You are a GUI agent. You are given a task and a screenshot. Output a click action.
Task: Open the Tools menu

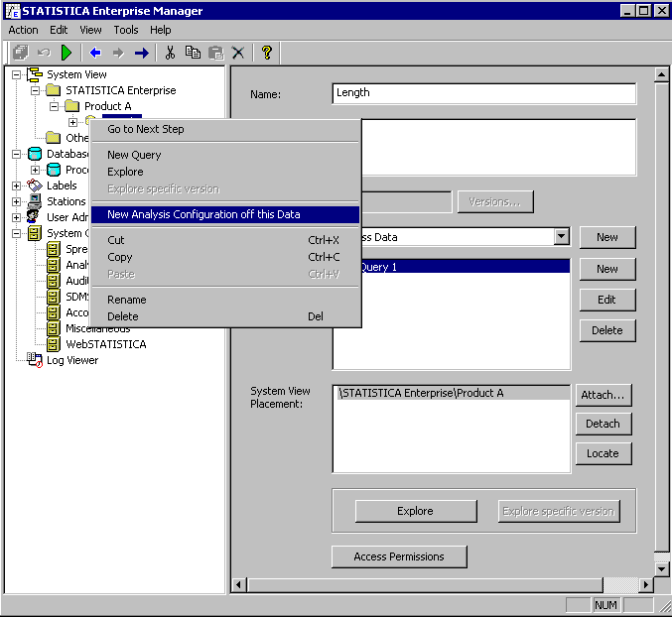(126, 30)
